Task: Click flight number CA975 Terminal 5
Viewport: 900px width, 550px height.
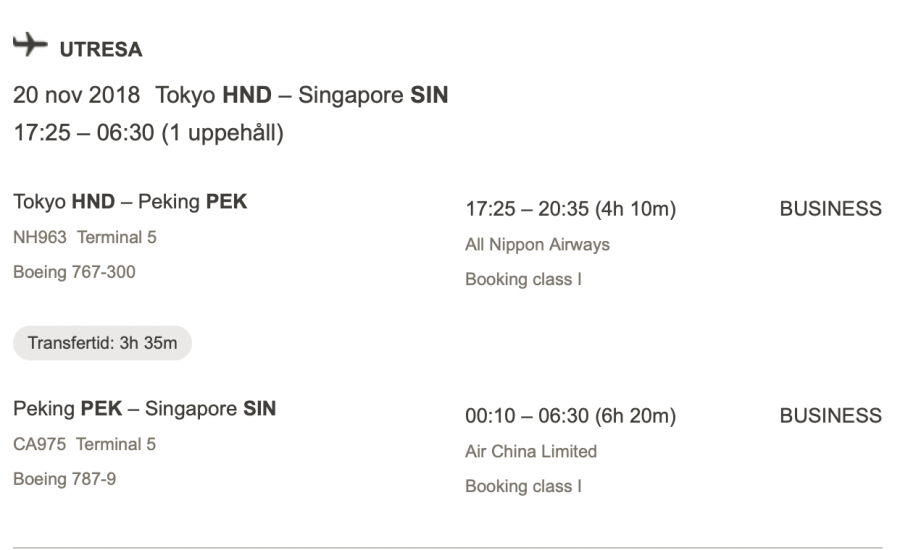Action: click(84, 444)
